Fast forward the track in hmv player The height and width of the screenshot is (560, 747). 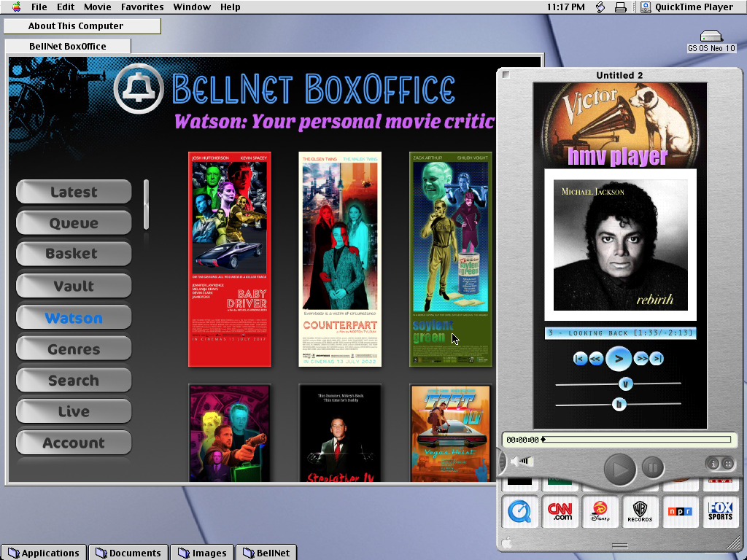(641, 359)
